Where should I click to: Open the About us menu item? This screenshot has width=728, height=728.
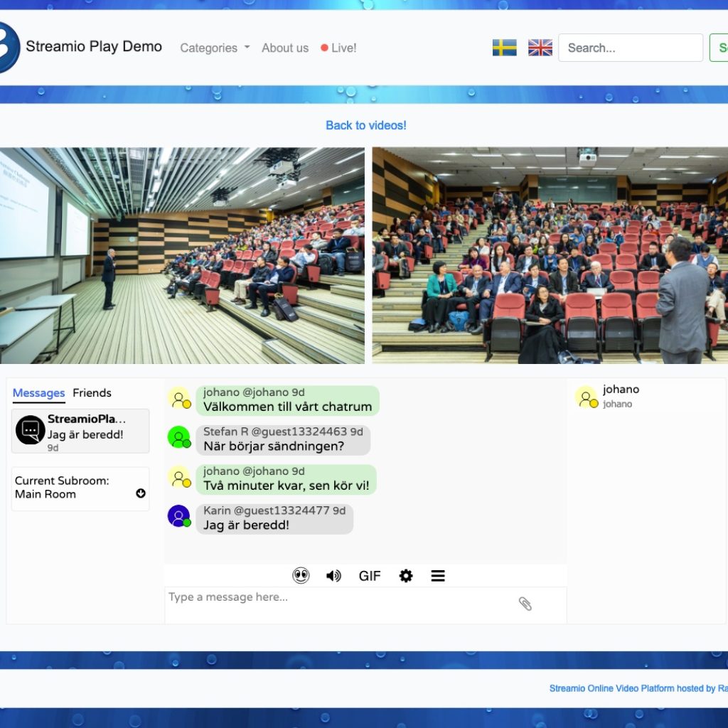click(x=284, y=48)
